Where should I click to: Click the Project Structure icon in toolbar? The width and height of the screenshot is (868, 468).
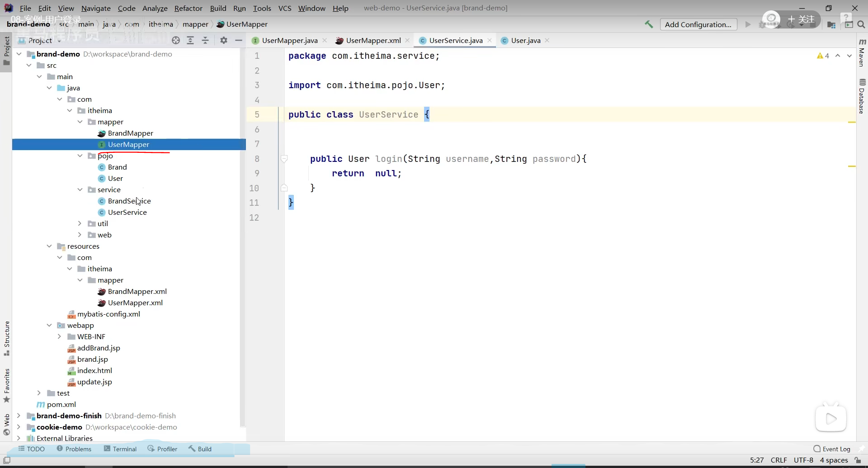click(x=831, y=24)
